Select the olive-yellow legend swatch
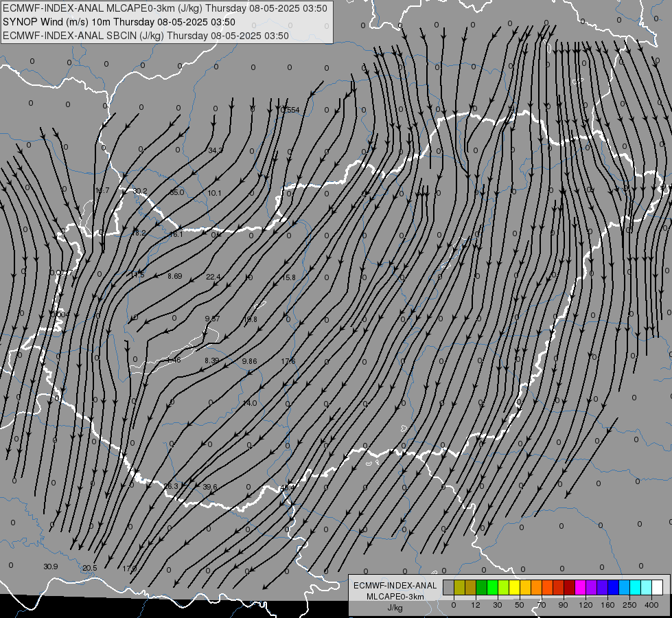This screenshot has width=672, height=618. [459, 587]
